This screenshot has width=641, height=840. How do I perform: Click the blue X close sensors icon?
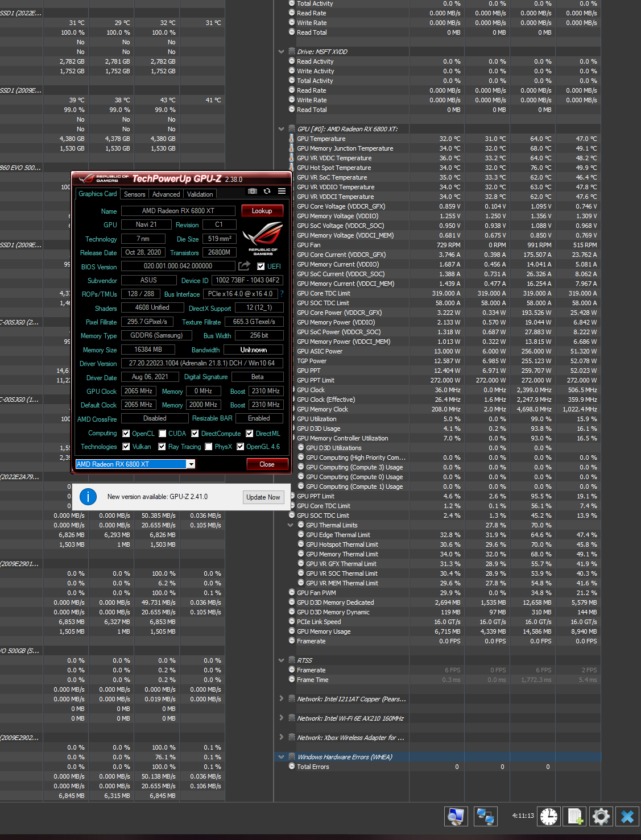[627, 817]
